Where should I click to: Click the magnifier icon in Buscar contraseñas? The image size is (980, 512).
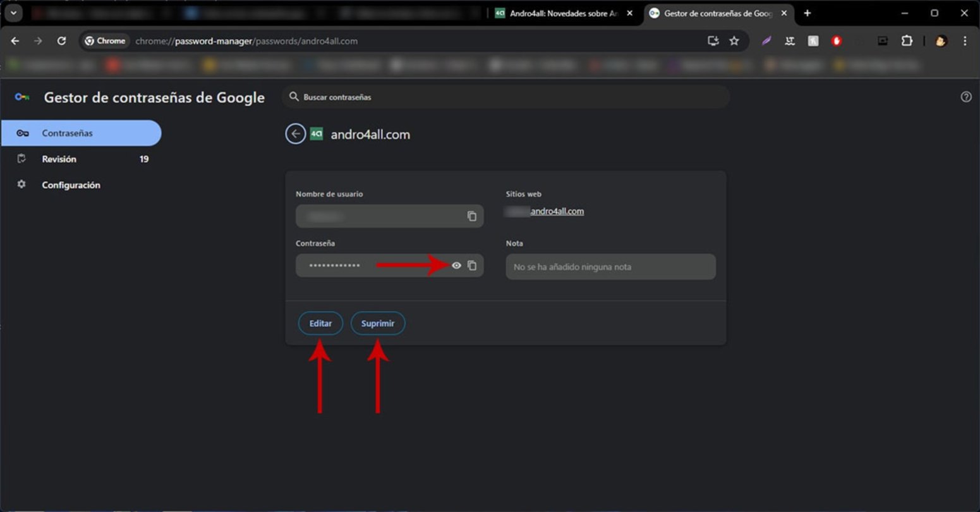pyautogui.click(x=294, y=97)
